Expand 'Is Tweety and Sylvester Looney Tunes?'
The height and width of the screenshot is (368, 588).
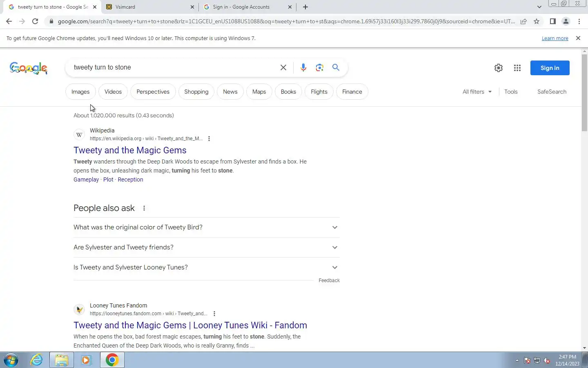[207, 267]
